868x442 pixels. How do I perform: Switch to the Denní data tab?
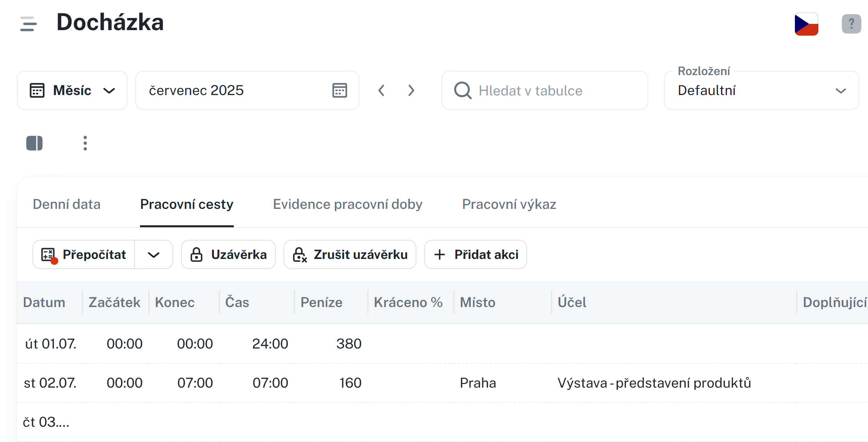click(x=66, y=204)
